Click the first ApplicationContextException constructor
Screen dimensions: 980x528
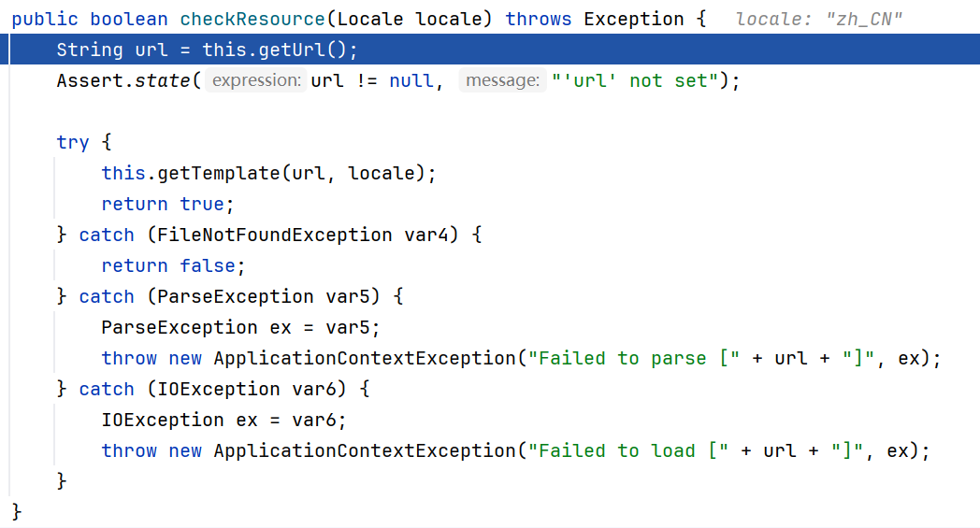point(365,358)
